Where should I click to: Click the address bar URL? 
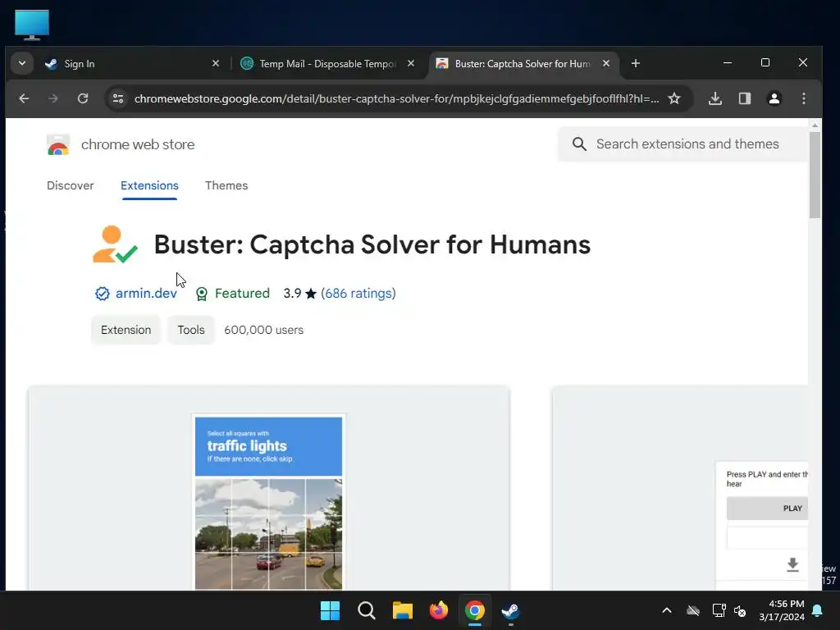(396, 98)
